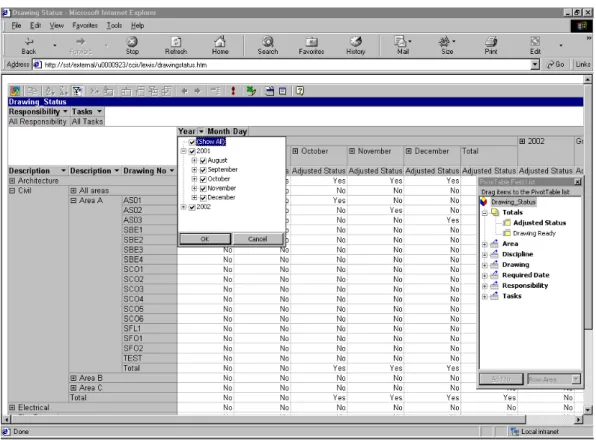Toggle the (Show All) checkbox
Screen dimensions: 596x440
click(x=192, y=142)
